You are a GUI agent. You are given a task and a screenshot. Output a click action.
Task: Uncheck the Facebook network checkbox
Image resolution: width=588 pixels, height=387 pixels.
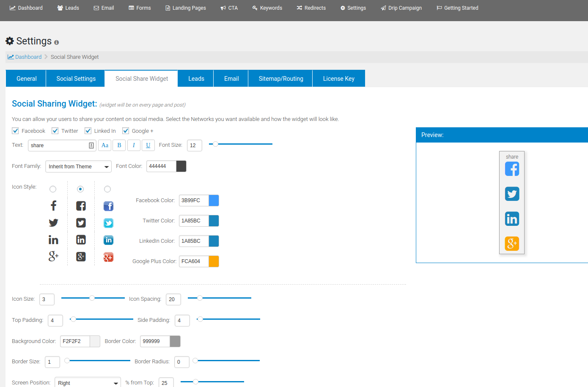click(x=16, y=131)
